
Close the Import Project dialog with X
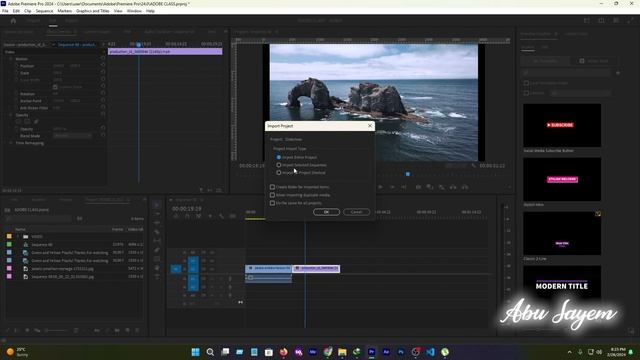click(370, 126)
